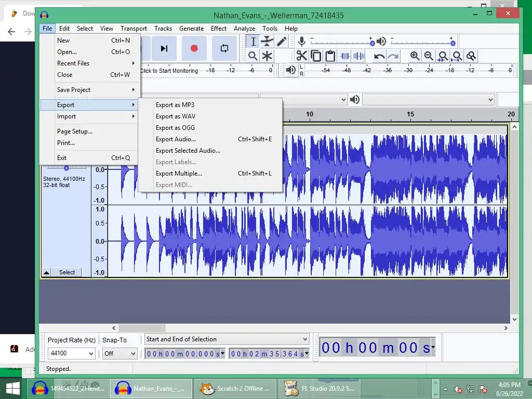Open audio position time format arrow

pos(433,347)
